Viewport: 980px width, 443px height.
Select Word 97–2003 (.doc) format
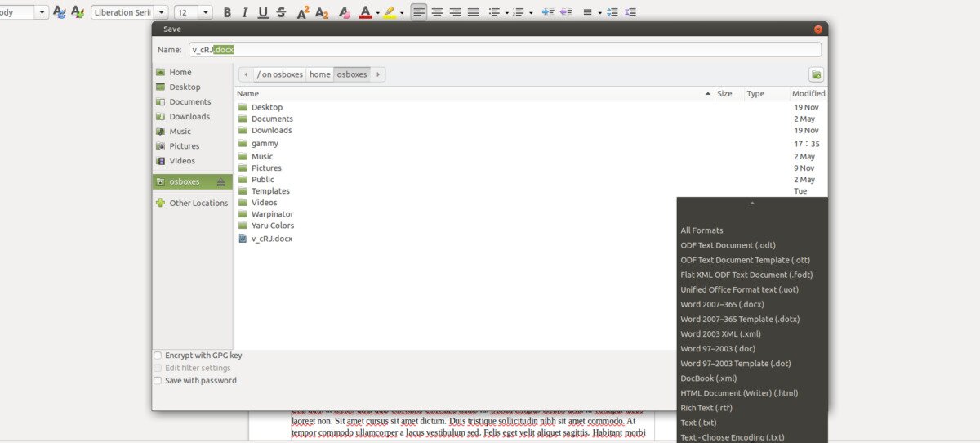pyautogui.click(x=718, y=349)
